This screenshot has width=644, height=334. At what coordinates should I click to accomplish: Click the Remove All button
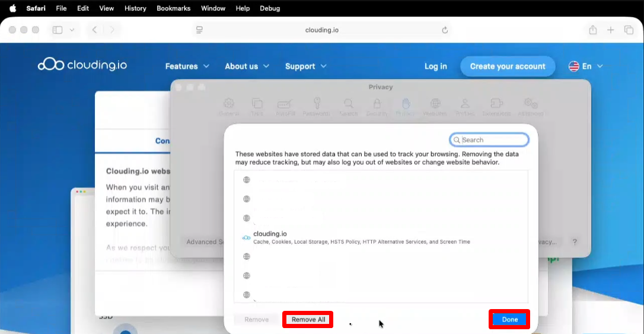tap(308, 319)
